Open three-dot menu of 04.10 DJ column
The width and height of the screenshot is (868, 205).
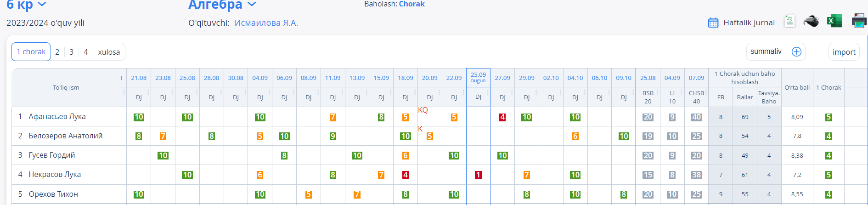(x=585, y=92)
